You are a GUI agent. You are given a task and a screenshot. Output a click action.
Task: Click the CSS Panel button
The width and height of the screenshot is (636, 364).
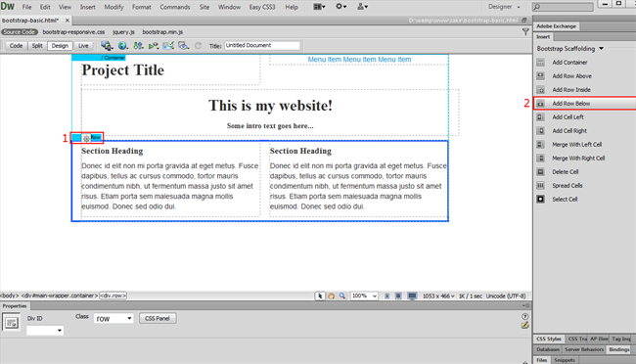(158, 319)
